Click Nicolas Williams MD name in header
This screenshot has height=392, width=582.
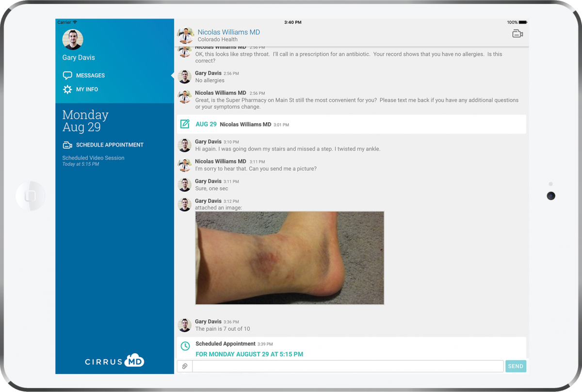229,32
